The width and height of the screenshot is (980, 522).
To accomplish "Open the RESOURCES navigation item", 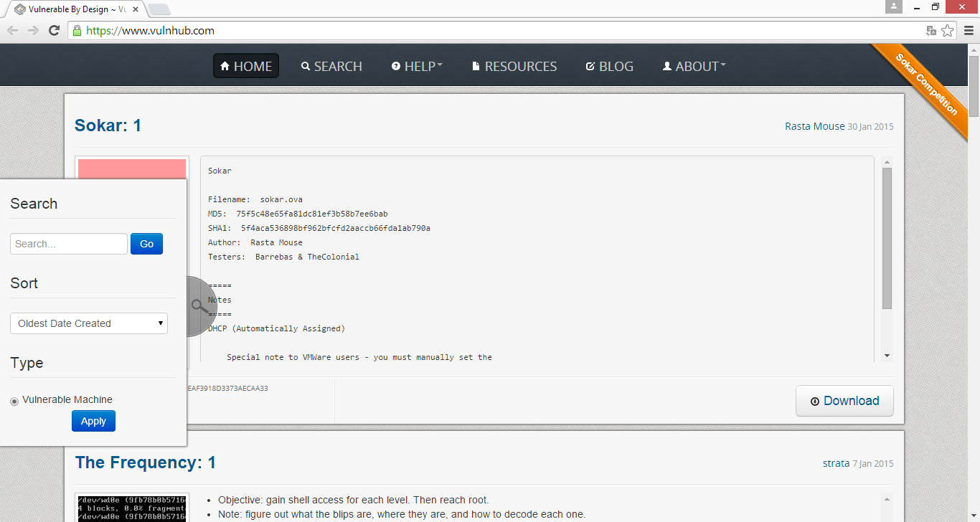I will coord(514,66).
